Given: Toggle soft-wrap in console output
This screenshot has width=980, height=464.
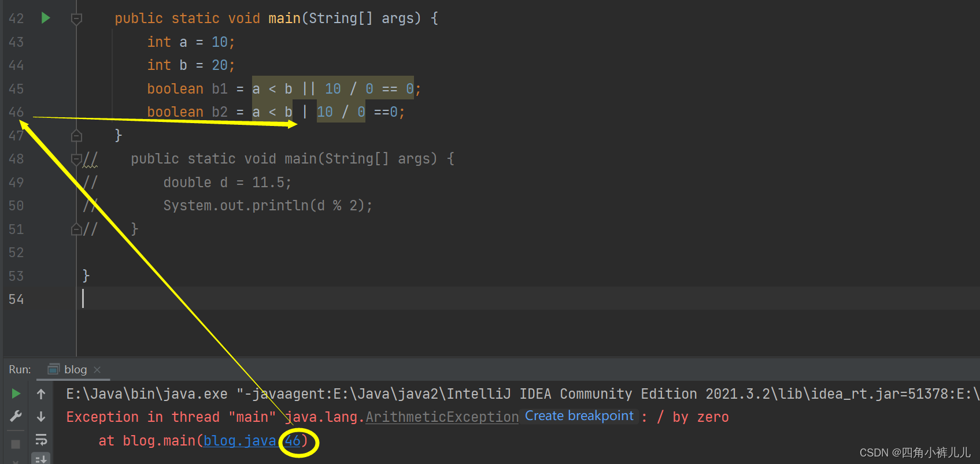Looking at the screenshot, I should (x=41, y=440).
